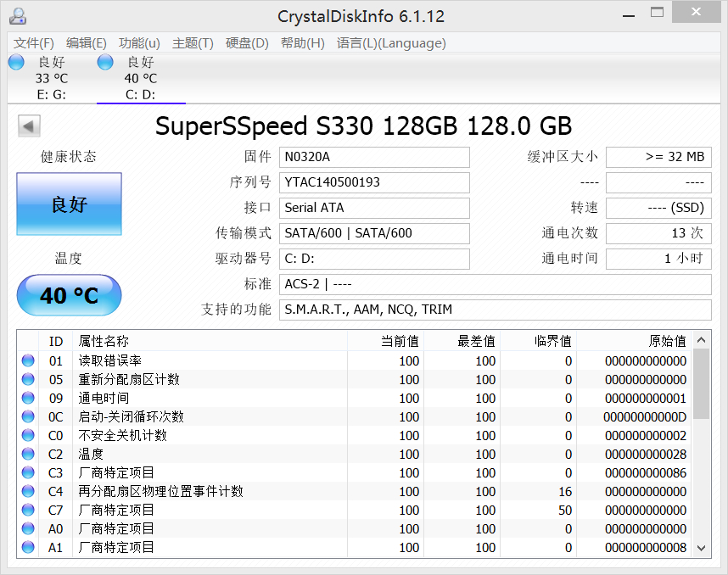The width and height of the screenshot is (728, 575).
Task: Select the E: G: disk status orb
Action: click(16, 62)
